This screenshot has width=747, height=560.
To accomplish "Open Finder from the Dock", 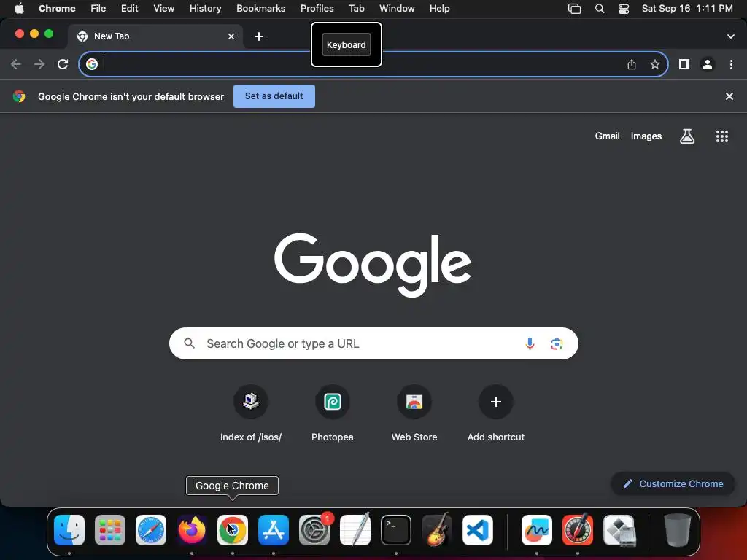I will click(x=69, y=530).
